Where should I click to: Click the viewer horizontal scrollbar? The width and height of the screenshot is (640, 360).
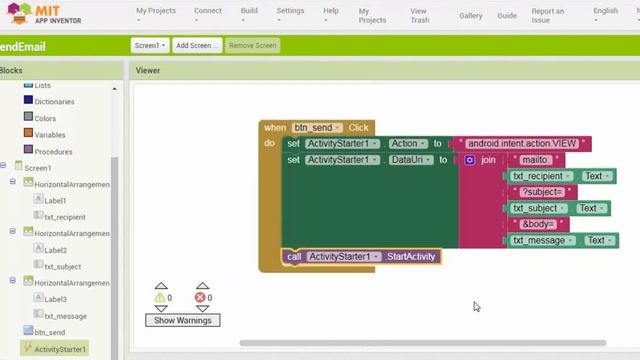(x=423, y=343)
